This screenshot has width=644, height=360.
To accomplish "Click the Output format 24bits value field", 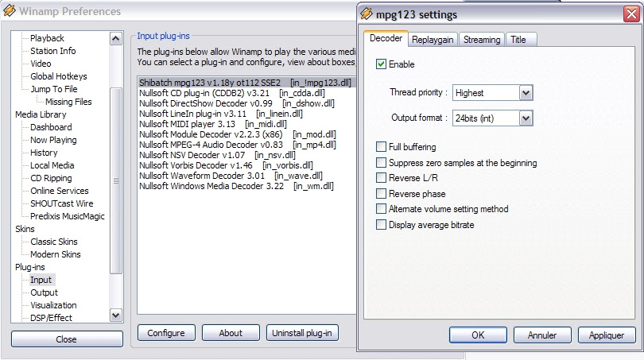I will click(x=486, y=118).
